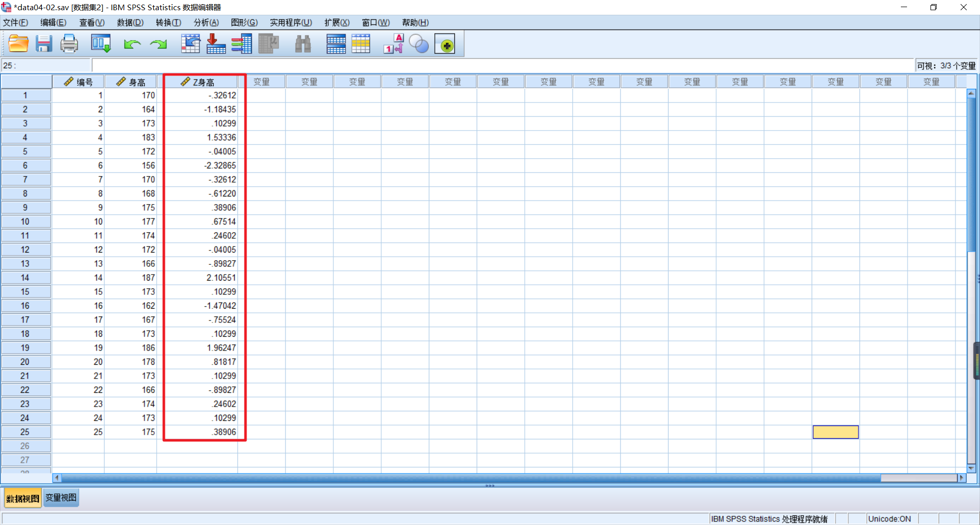Open the Variables info icon
Screen dimensions: 980x525
241,44
